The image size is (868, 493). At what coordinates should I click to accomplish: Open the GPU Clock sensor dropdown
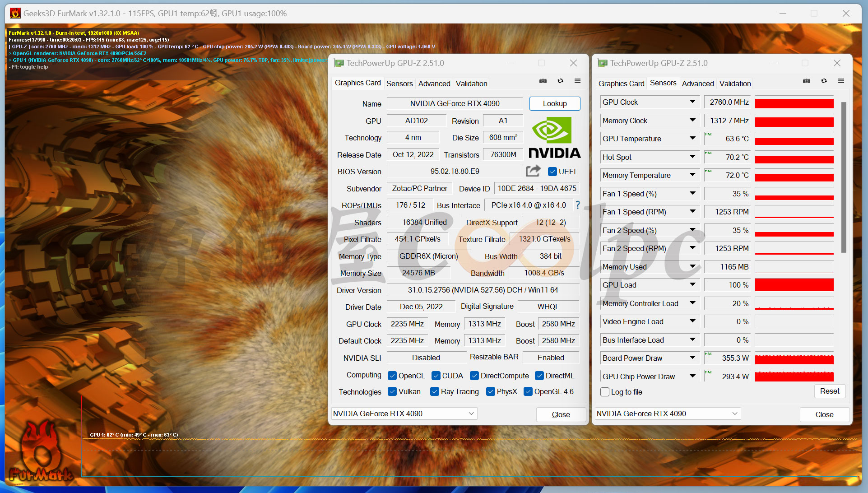(692, 102)
